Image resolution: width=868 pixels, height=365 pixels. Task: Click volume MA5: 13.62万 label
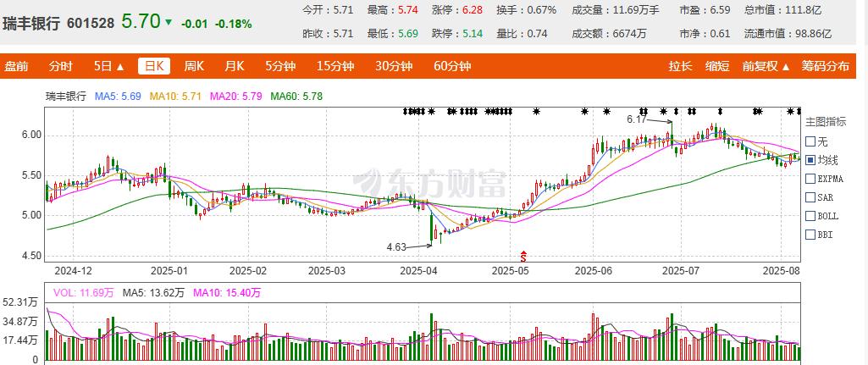153,292
